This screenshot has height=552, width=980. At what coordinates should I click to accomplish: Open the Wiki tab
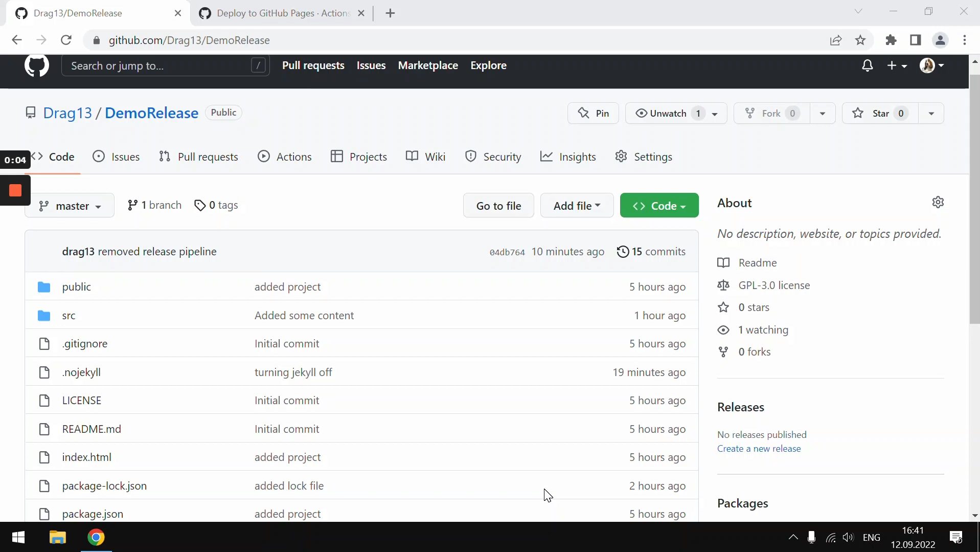click(x=425, y=157)
